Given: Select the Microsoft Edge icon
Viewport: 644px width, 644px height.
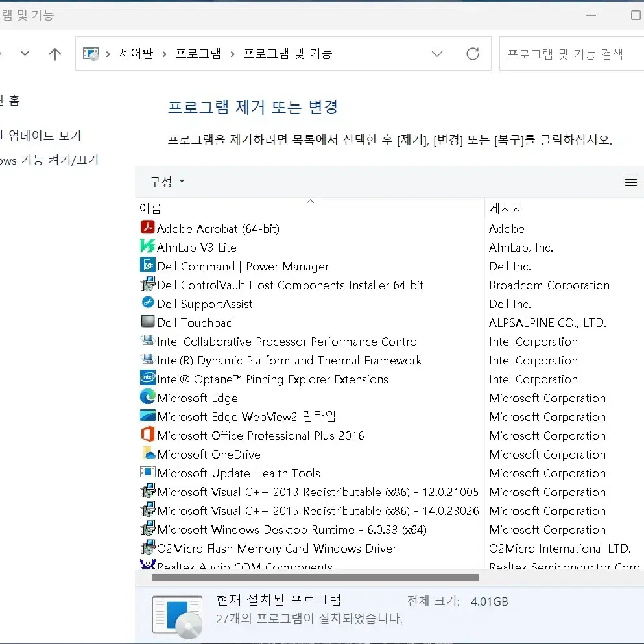Looking at the screenshot, I should 147,396.
